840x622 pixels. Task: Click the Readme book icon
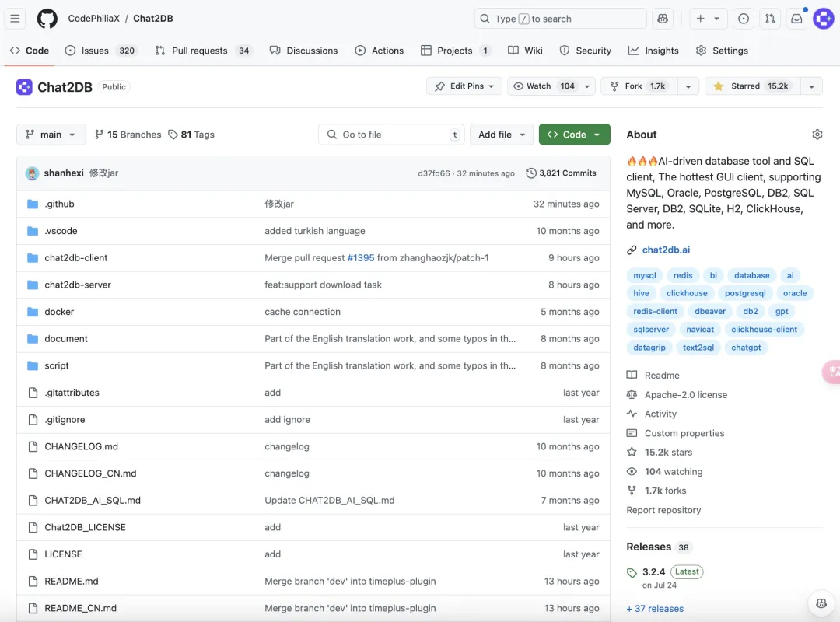[x=632, y=375]
